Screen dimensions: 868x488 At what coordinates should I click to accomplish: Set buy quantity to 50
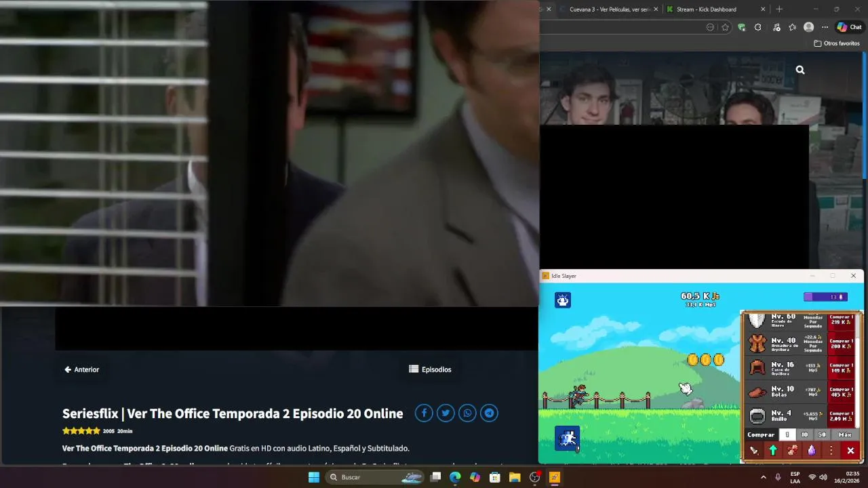822,434
